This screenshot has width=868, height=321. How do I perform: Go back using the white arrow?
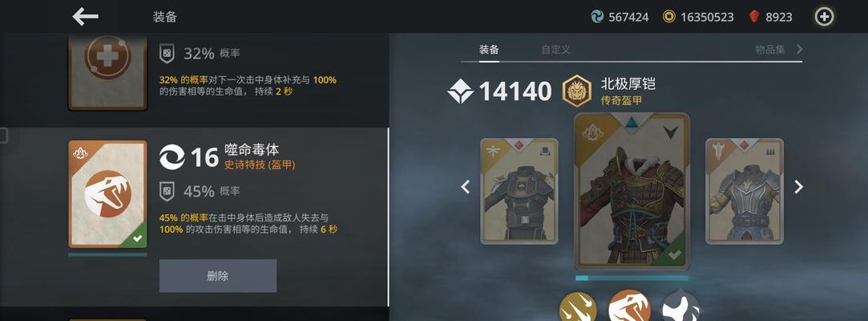[x=85, y=17]
